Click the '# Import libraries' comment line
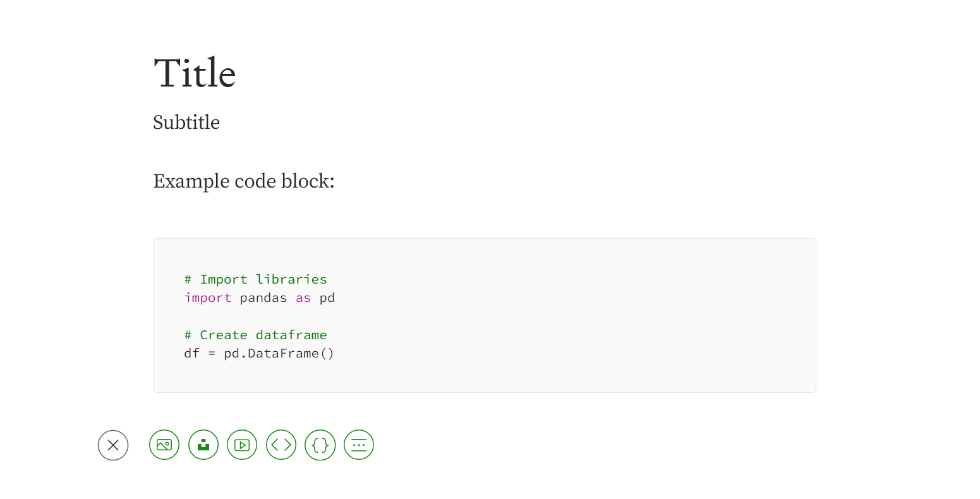The image size is (980, 499). point(255,279)
